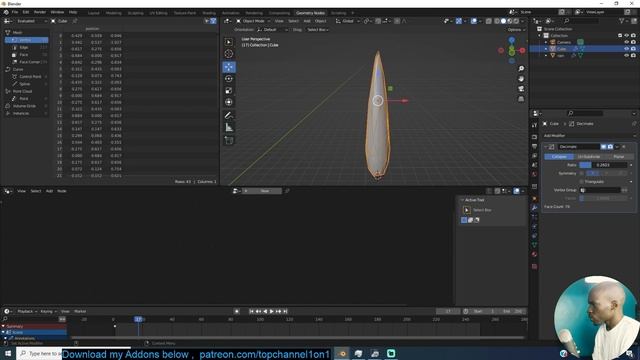Enable the Symmetry checkbox
Image resolution: width=640 pixels, height=360 pixels.
pyautogui.click(x=582, y=173)
